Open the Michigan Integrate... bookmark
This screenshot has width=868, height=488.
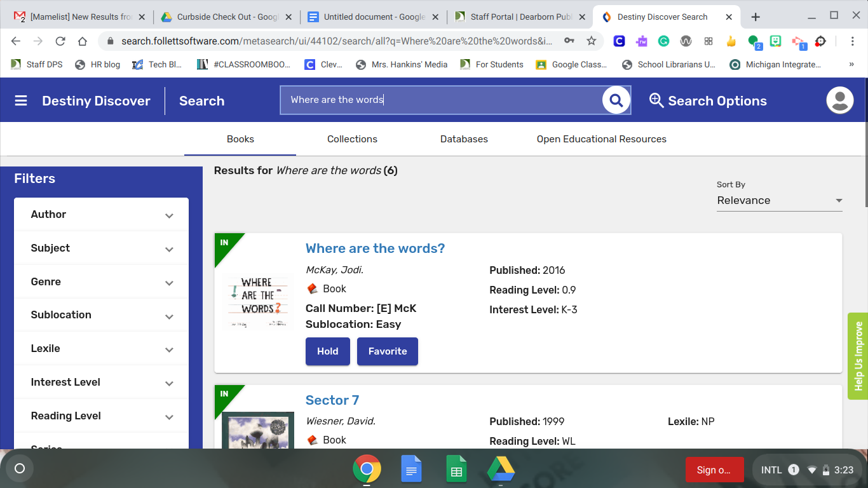776,64
